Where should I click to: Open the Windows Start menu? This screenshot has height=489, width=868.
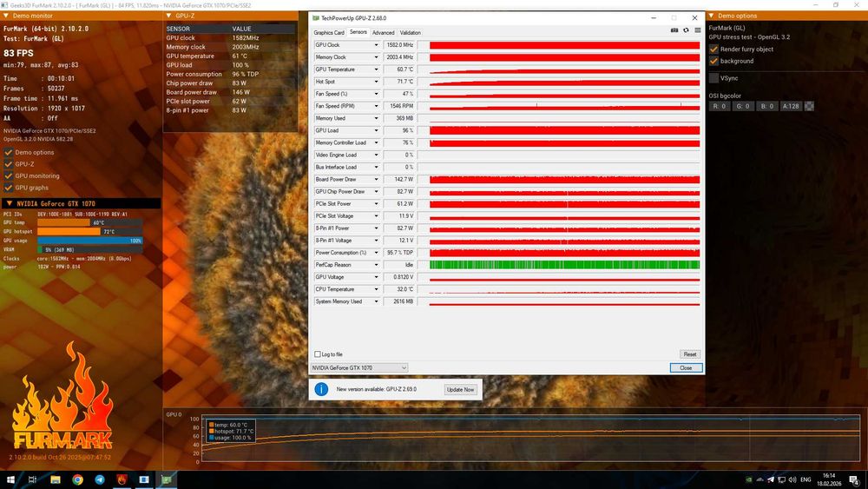(x=10, y=479)
